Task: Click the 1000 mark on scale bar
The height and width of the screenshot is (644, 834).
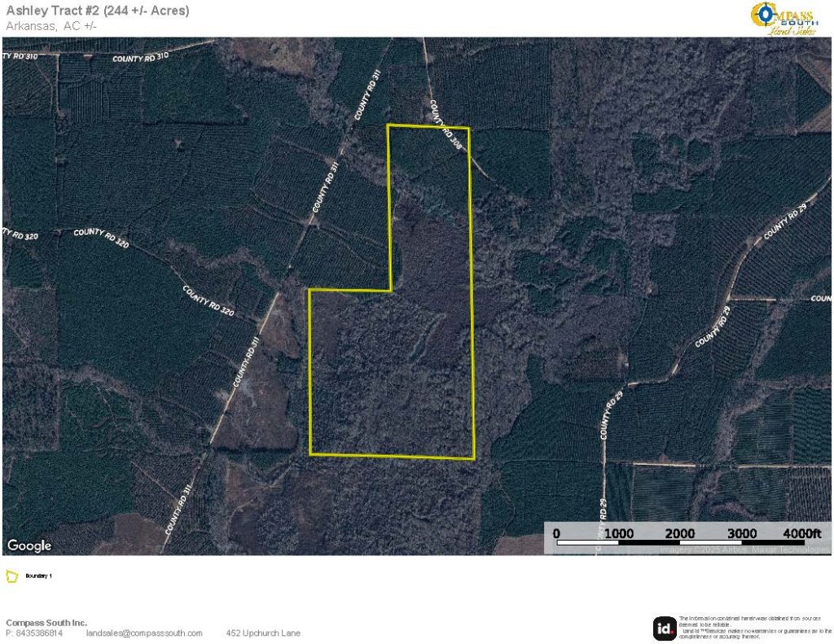Action: pyautogui.click(x=619, y=533)
